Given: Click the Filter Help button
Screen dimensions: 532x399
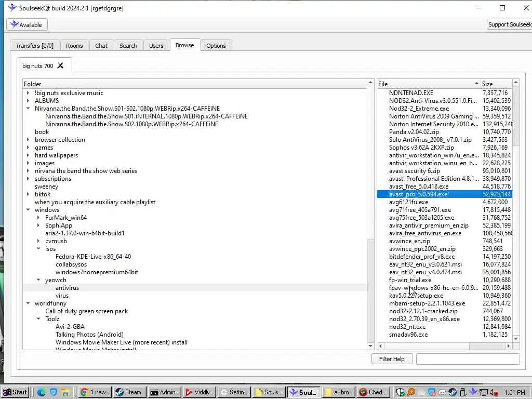Looking at the screenshot, I should click(392, 358).
